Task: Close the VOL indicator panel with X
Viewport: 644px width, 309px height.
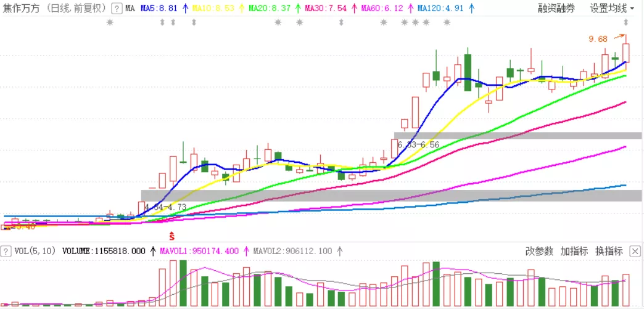Action: click(x=635, y=251)
